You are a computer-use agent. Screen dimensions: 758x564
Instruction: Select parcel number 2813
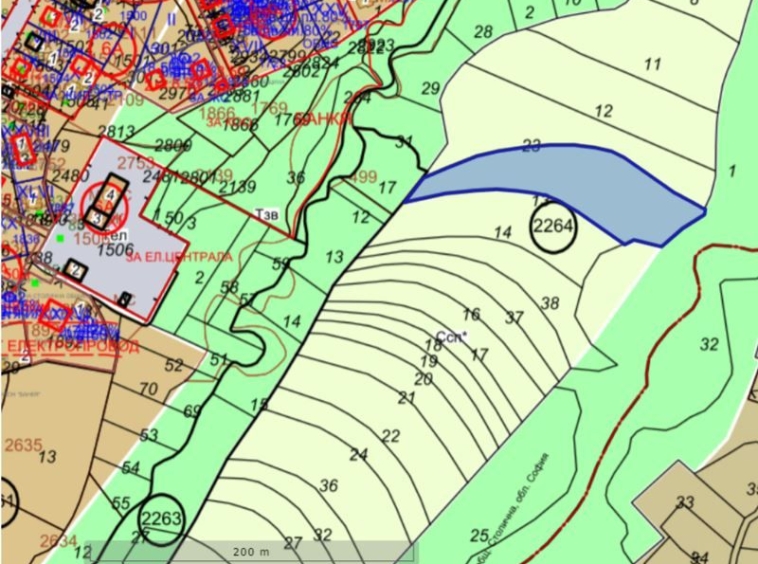click(x=116, y=131)
